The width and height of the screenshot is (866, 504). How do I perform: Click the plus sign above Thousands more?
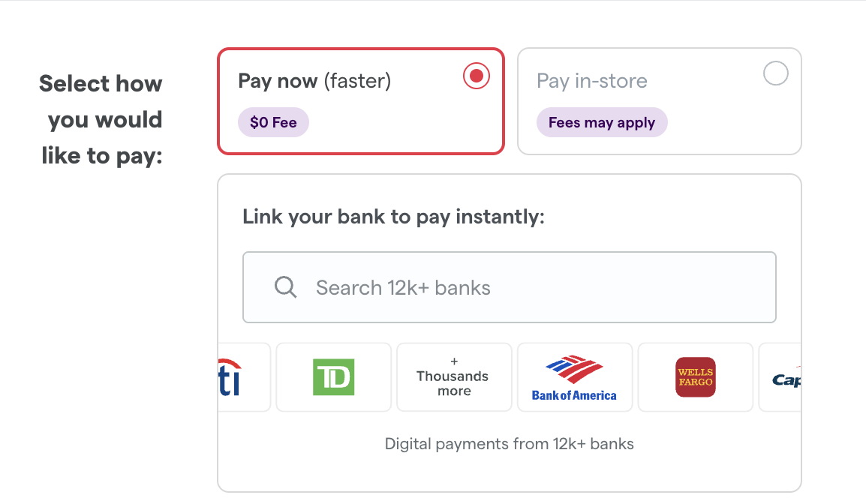pos(454,361)
